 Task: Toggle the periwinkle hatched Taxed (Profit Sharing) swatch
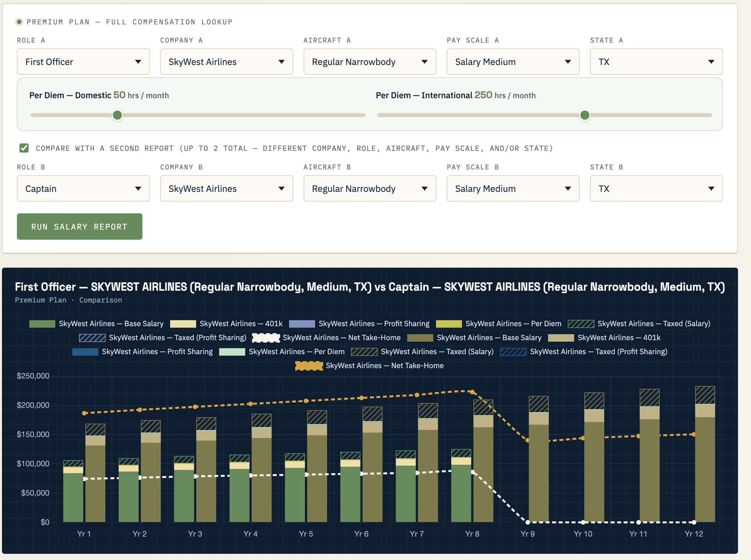(92, 338)
